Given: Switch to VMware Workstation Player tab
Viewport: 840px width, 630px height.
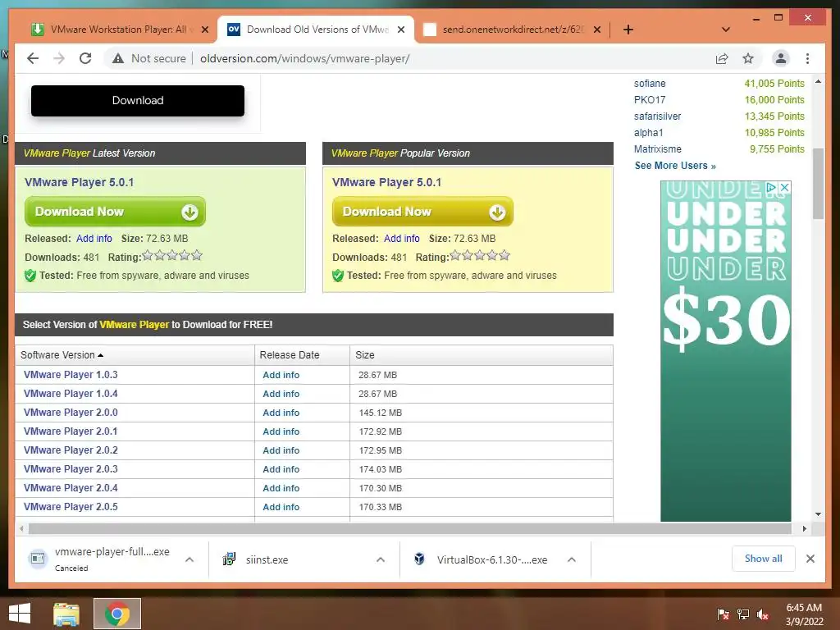Looking at the screenshot, I should 118,30.
